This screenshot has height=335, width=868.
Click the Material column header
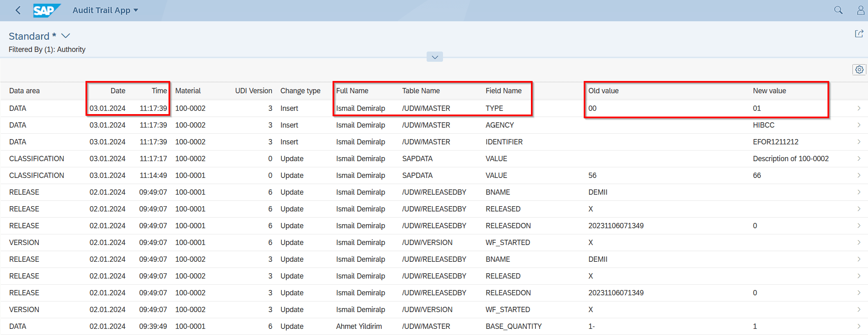(188, 91)
